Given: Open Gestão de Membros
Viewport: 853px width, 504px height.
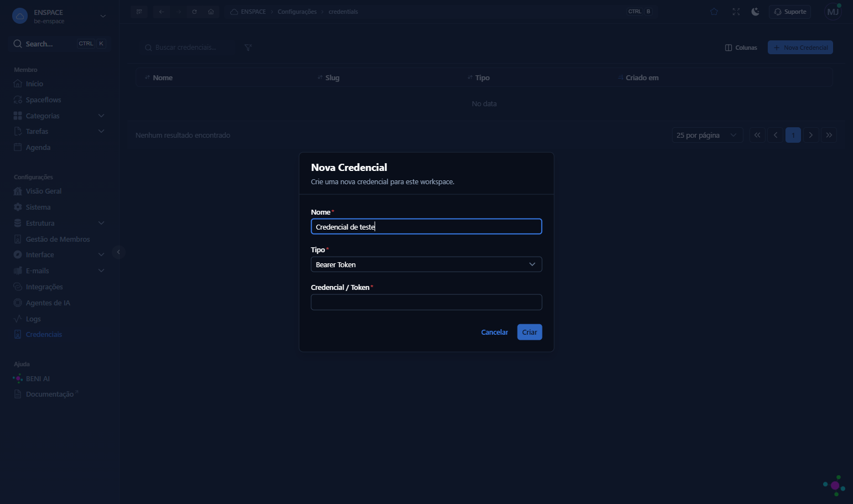Looking at the screenshot, I should pos(58,239).
